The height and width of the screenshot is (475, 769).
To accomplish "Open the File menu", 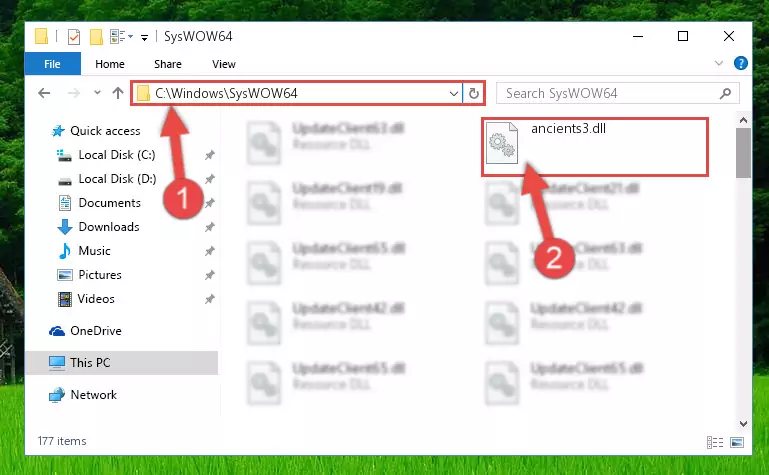I will click(52, 64).
